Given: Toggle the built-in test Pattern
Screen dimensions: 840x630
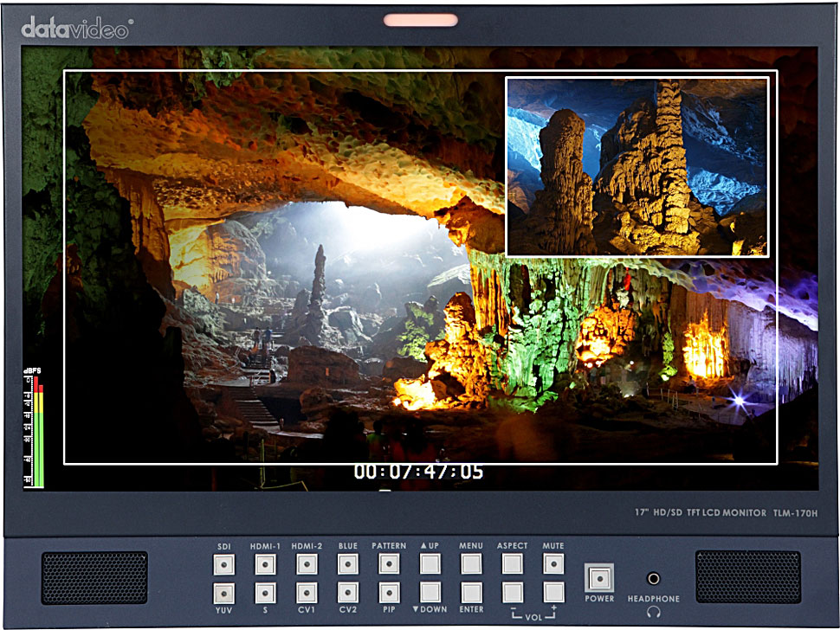Looking at the screenshot, I should tap(390, 564).
